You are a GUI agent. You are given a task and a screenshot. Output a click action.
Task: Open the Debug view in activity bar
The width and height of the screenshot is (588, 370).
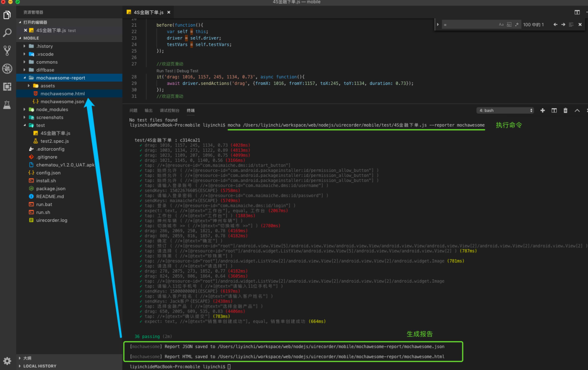[7, 68]
